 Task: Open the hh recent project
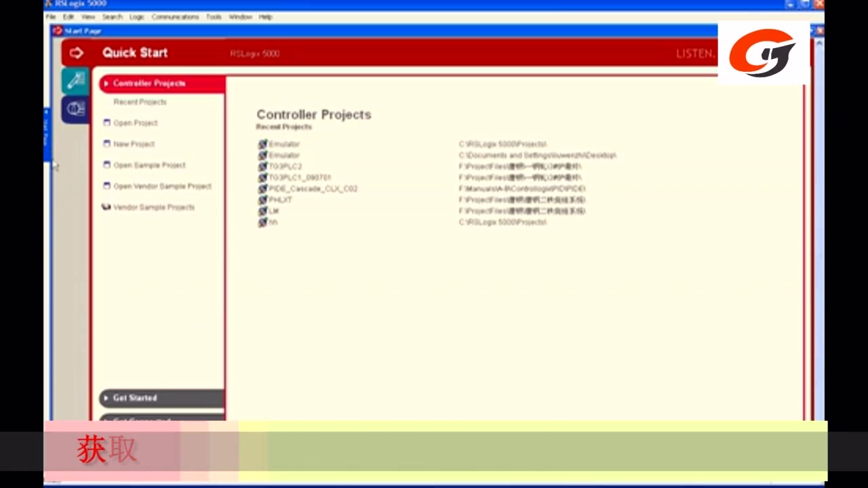(273, 222)
